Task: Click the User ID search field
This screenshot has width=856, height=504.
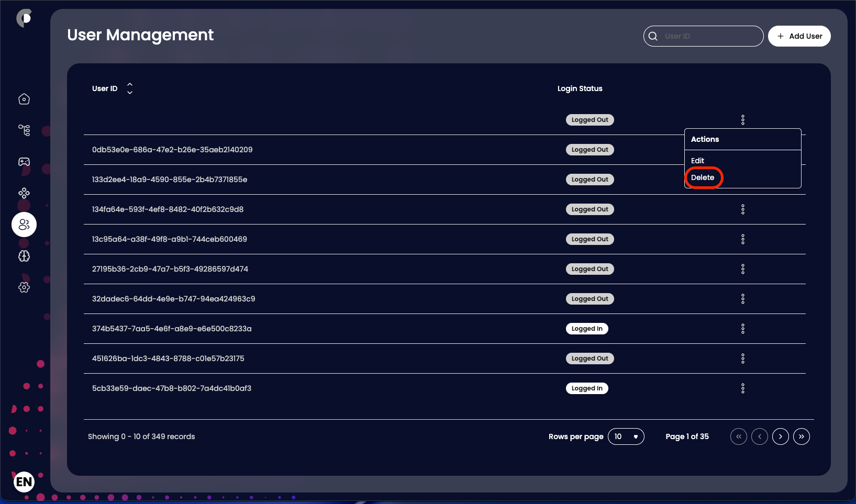Action: [x=703, y=36]
